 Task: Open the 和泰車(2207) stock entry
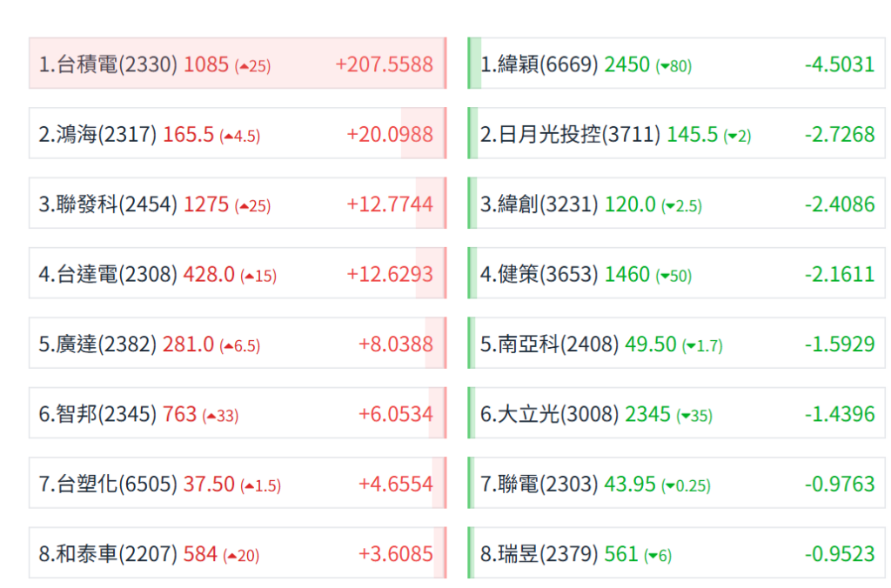click(x=238, y=552)
